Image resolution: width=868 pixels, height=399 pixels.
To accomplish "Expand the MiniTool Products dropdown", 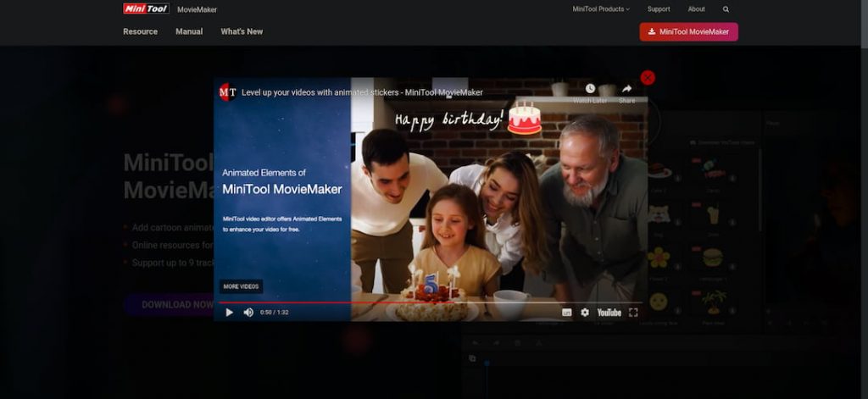I will pos(601,8).
